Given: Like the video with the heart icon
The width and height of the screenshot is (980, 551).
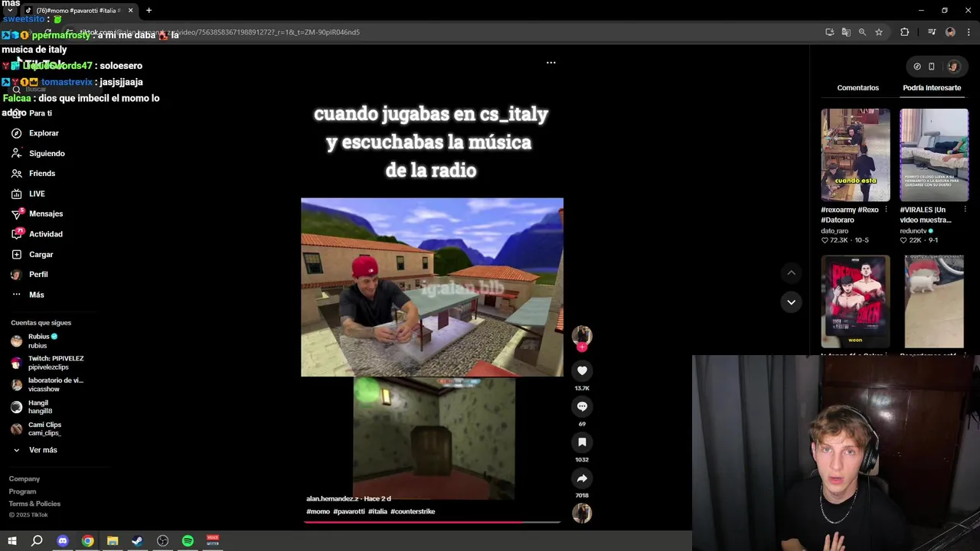Looking at the screenshot, I should (582, 370).
